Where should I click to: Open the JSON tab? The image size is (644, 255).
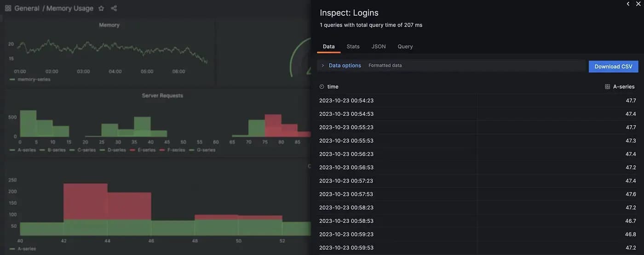point(379,46)
